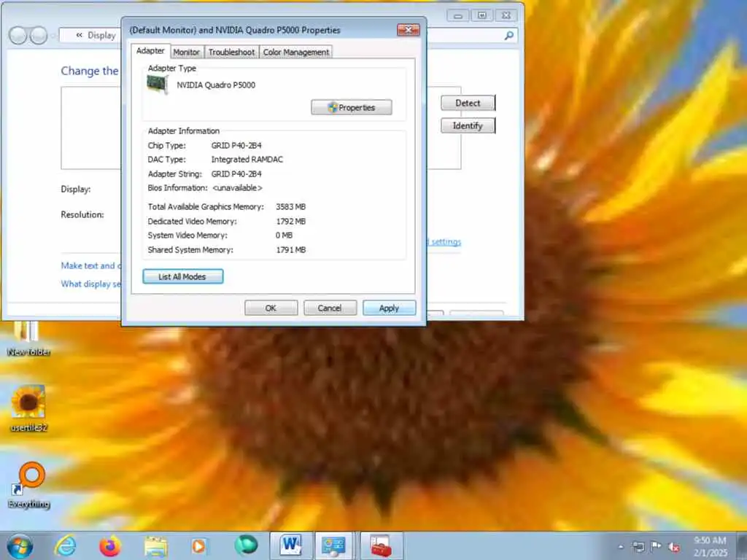The height and width of the screenshot is (560, 747).
Task: Click the Display breadcrumb in address bar
Action: coord(101,35)
